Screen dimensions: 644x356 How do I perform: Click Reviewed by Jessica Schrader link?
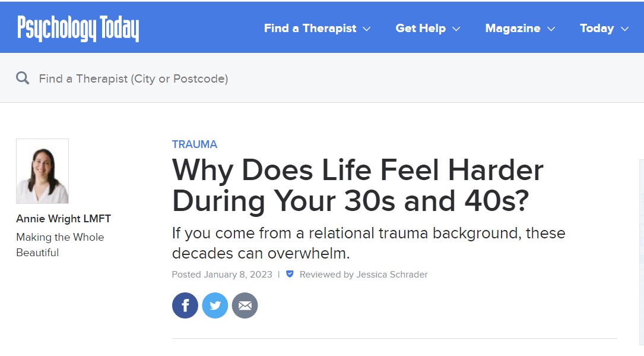tap(363, 274)
